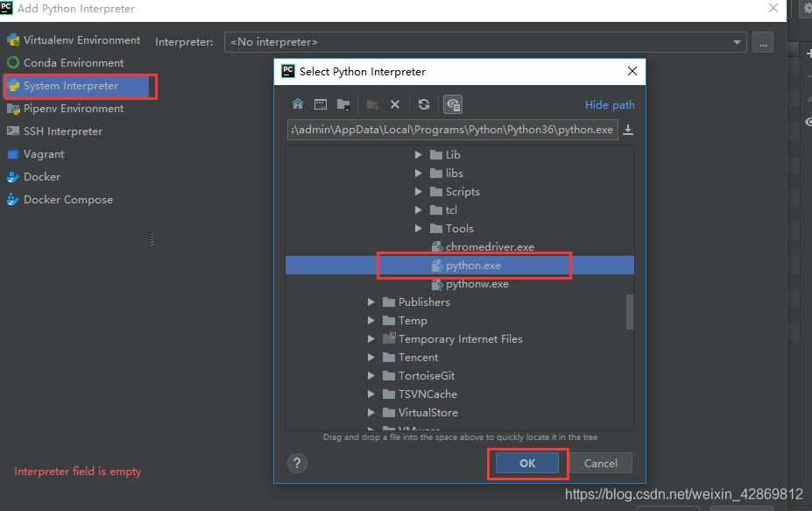812x511 pixels.
Task: Select Docker in sidebar list
Action: [33, 177]
